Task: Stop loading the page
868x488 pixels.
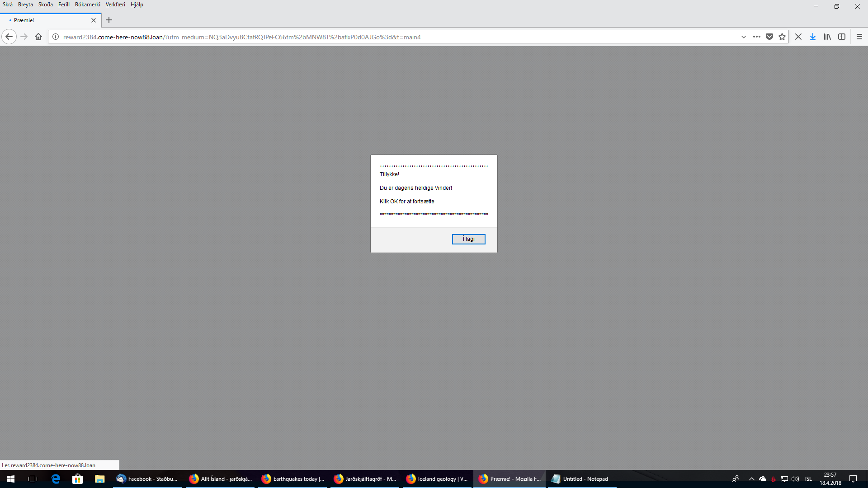Action: 798,37
